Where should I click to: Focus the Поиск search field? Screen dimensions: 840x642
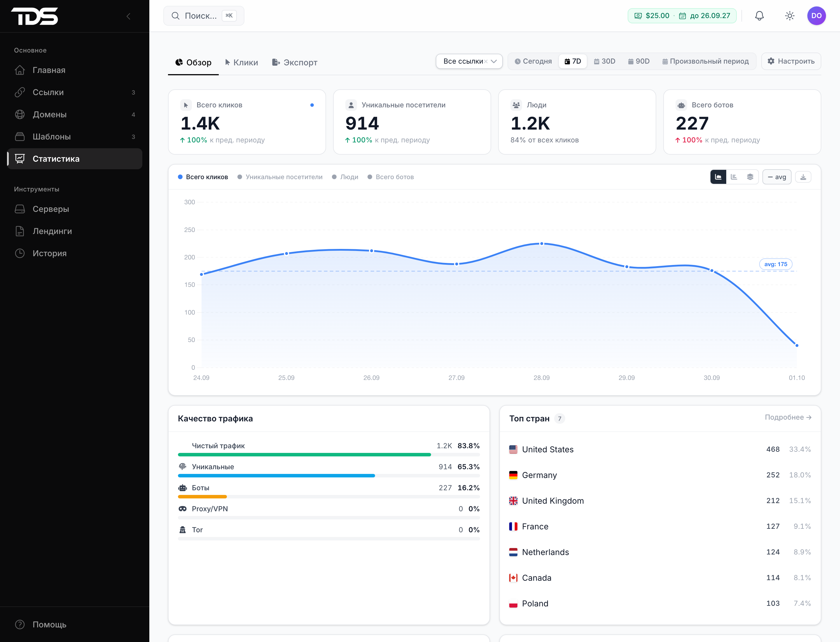204,16
